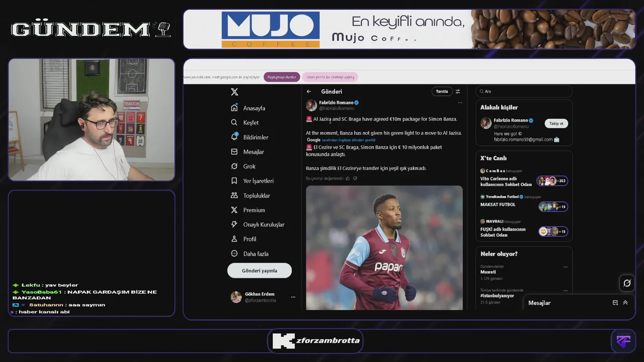Open the Musrati trending topic
The width and height of the screenshot is (644, 362).
tap(488, 272)
